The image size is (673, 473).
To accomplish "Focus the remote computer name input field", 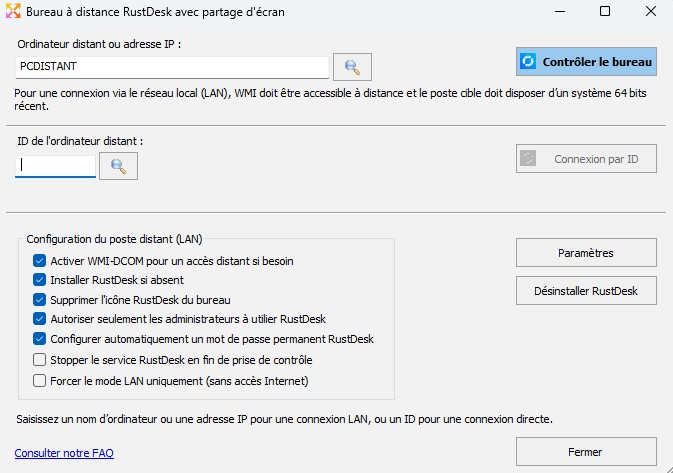I will [172, 67].
